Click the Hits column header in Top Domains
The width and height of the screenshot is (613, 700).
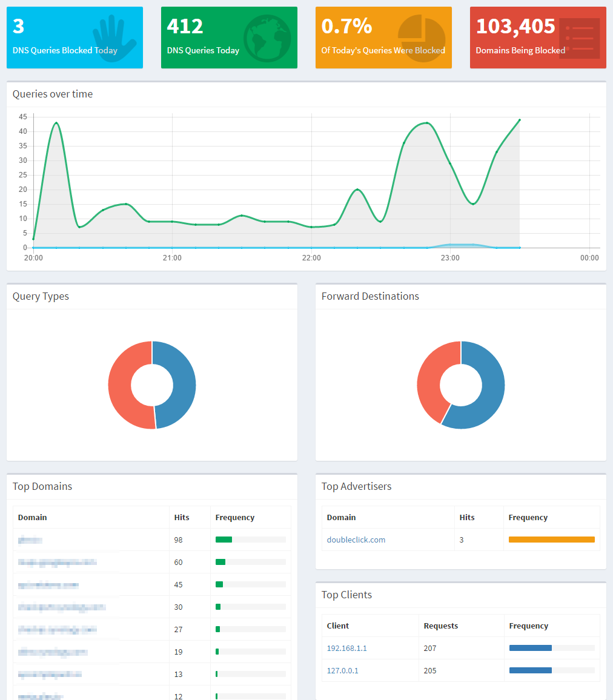click(182, 517)
